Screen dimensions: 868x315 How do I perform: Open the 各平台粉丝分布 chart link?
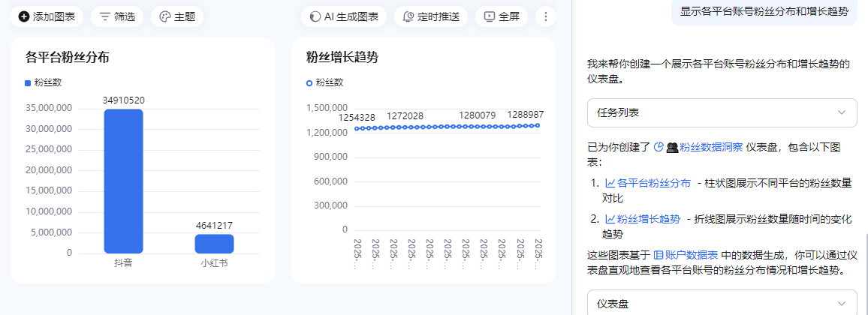pos(648,184)
